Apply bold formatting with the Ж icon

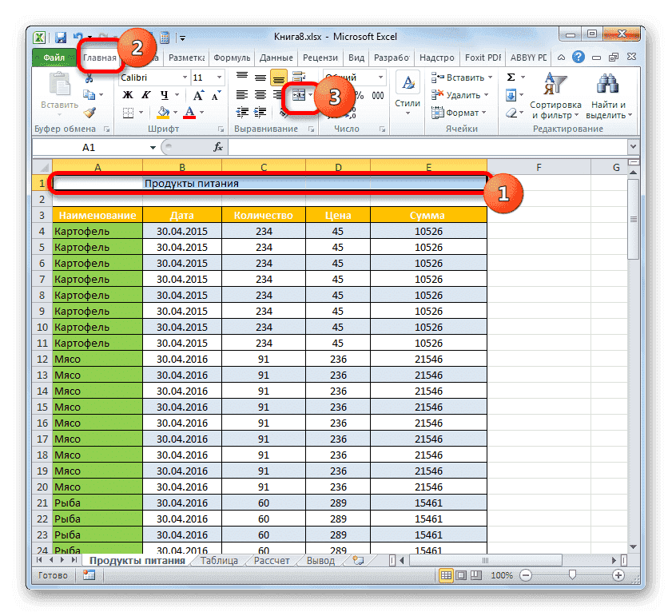point(127,95)
